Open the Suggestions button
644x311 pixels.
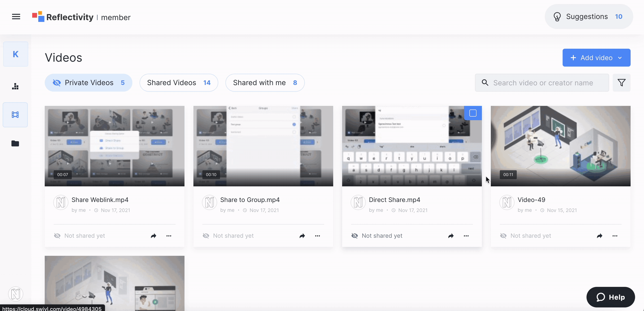point(589,17)
